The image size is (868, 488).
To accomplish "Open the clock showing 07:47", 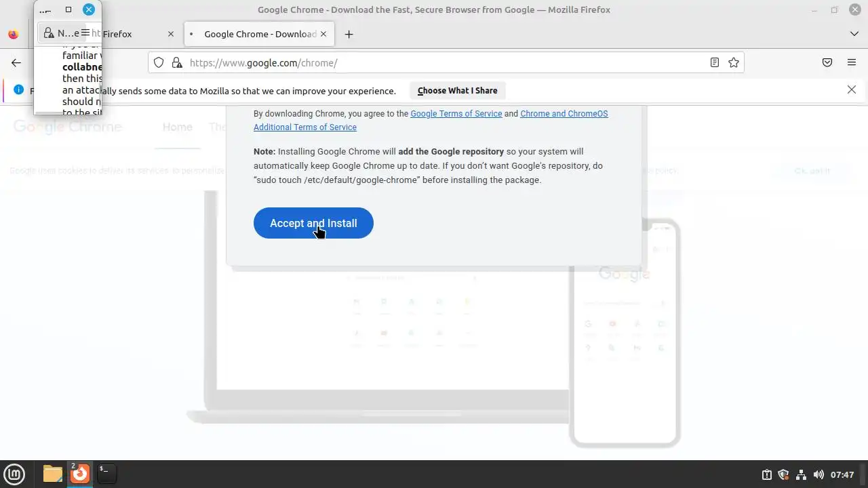I will (842, 474).
